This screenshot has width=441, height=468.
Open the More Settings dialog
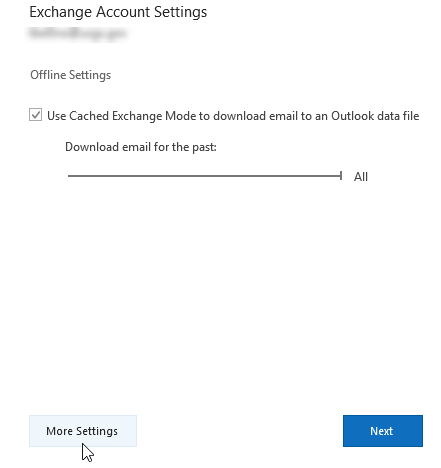(x=83, y=431)
